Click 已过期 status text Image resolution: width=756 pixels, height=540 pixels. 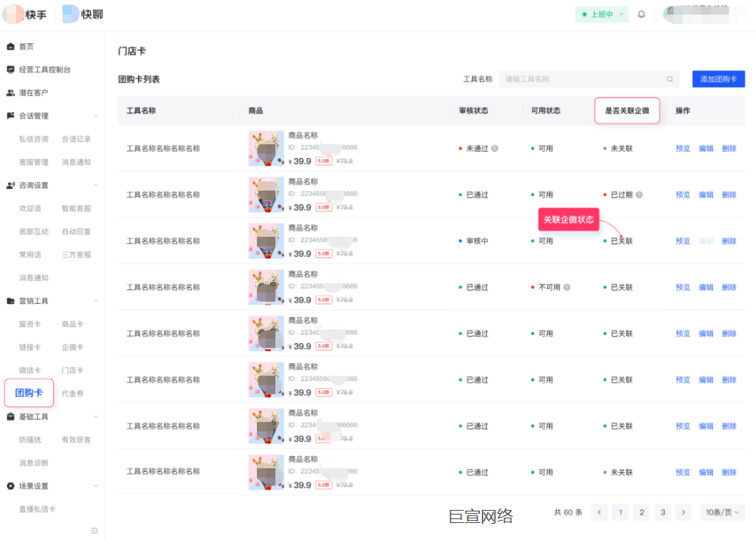(x=622, y=194)
